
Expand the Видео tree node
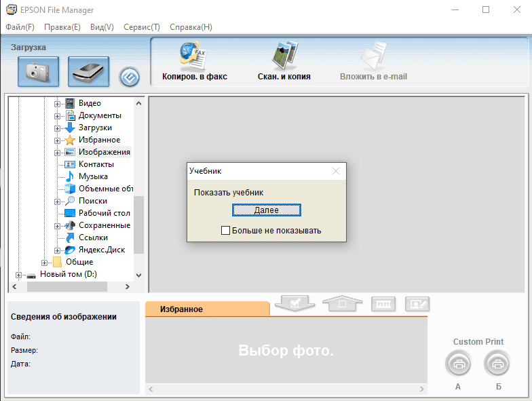click(57, 104)
